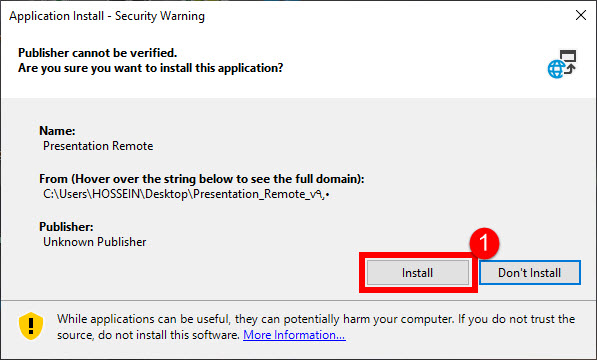
Task: Click the 'Publisher:' field label
Action: (x=66, y=227)
